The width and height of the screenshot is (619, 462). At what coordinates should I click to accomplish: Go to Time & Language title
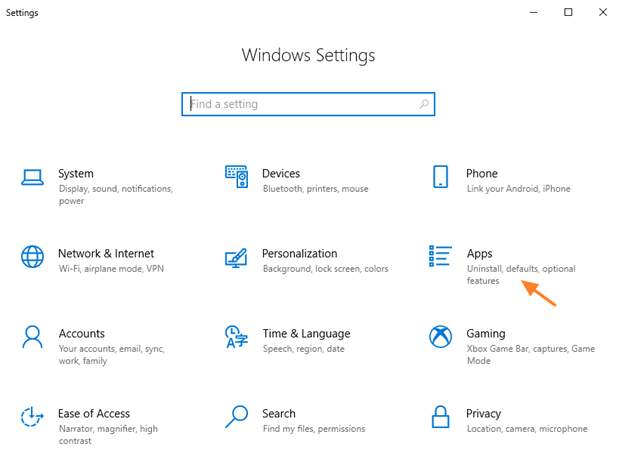(306, 334)
